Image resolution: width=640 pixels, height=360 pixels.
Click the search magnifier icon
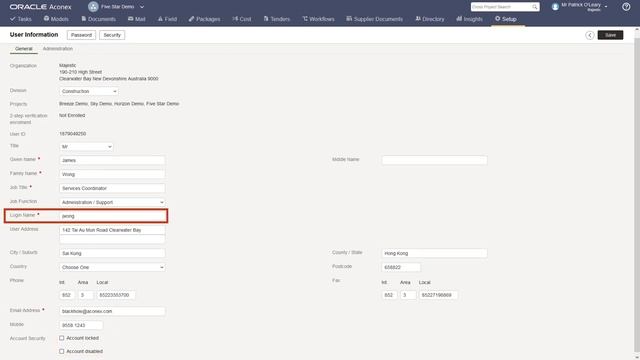point(534,7)
